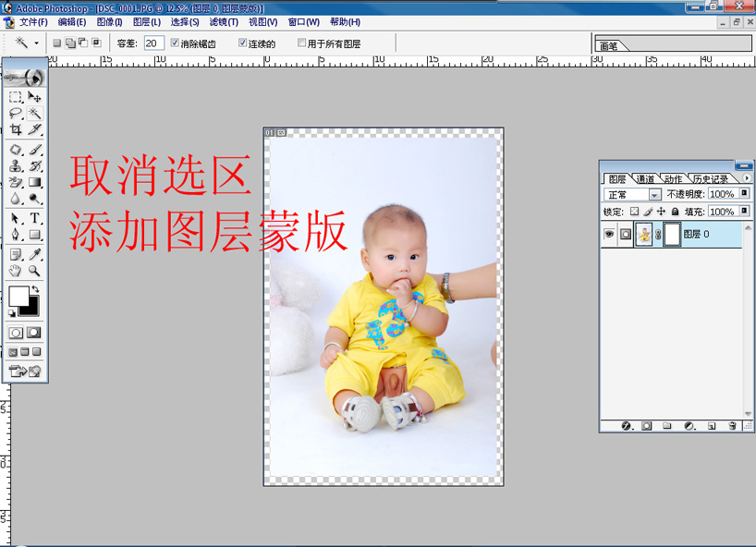Switch to the 通道 tab
Image resolution: width=756 pixels, height=547 pixels.
pos(645,178)
